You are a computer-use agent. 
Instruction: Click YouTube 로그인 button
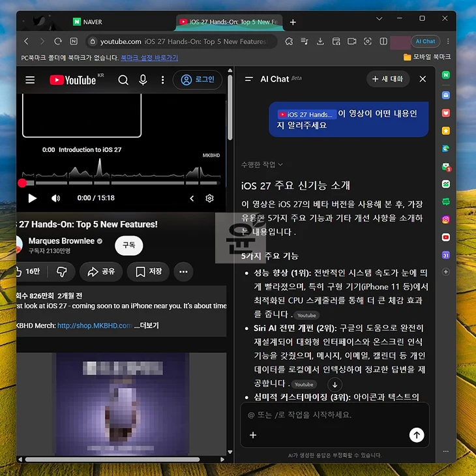click(x=198, y=80)
